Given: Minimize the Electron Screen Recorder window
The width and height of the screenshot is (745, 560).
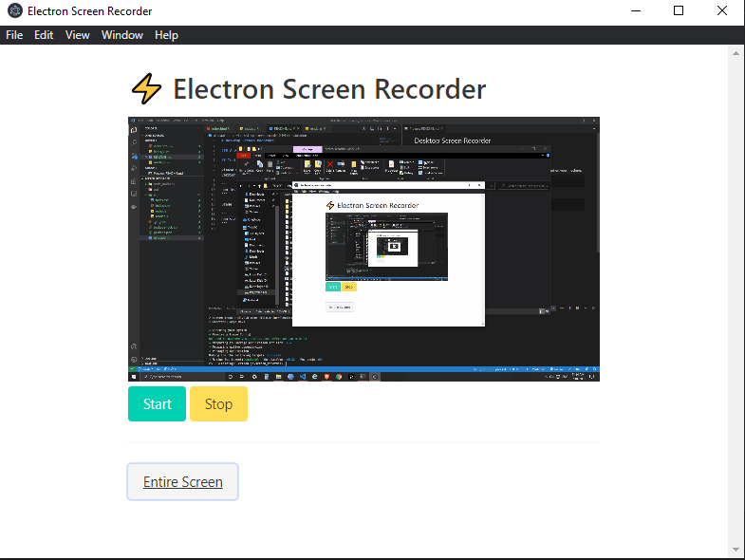Looking at the screenshot, I should (636, 11).
